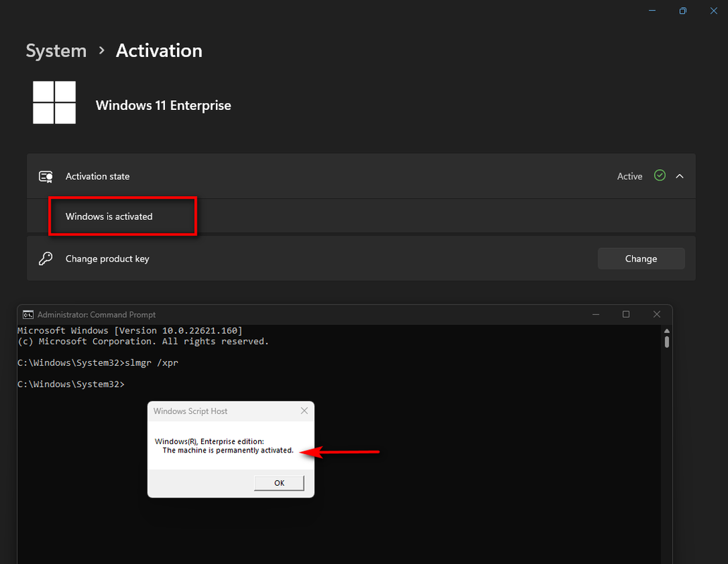Image resolution: width=728 pixels, height=564 pixels.
Task: Click OK in Windows Script Host dialog
Action: point(279,483)
